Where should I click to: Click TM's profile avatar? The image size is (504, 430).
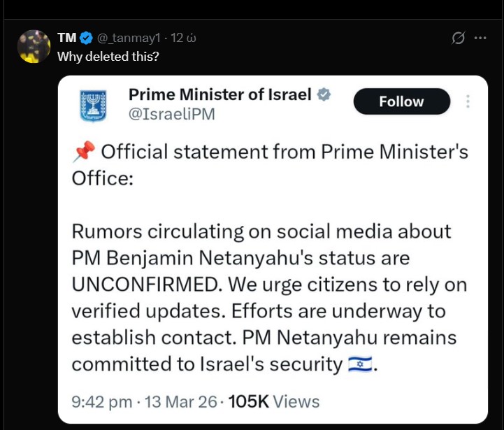point(33,46)
